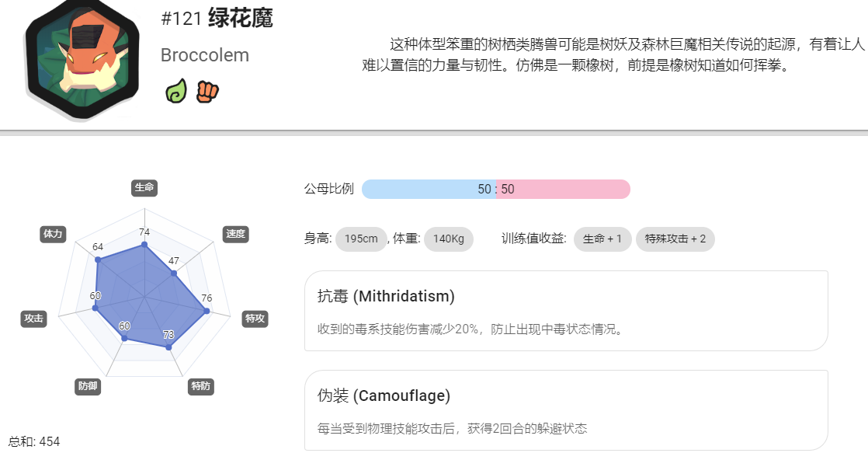Screen dimensions: 868x453
Task: Click the 195cm height chip
Action: tap(361, 239)
